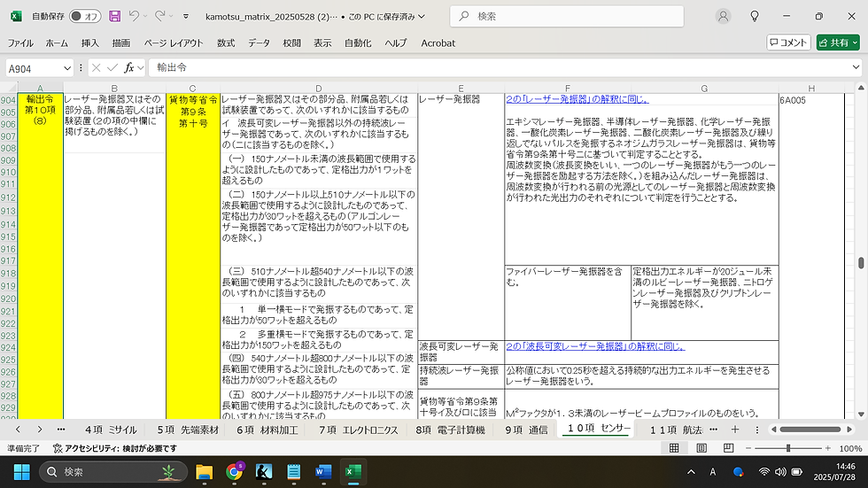Open the ページ レイアウト ribbon tab

coord(174,43)
